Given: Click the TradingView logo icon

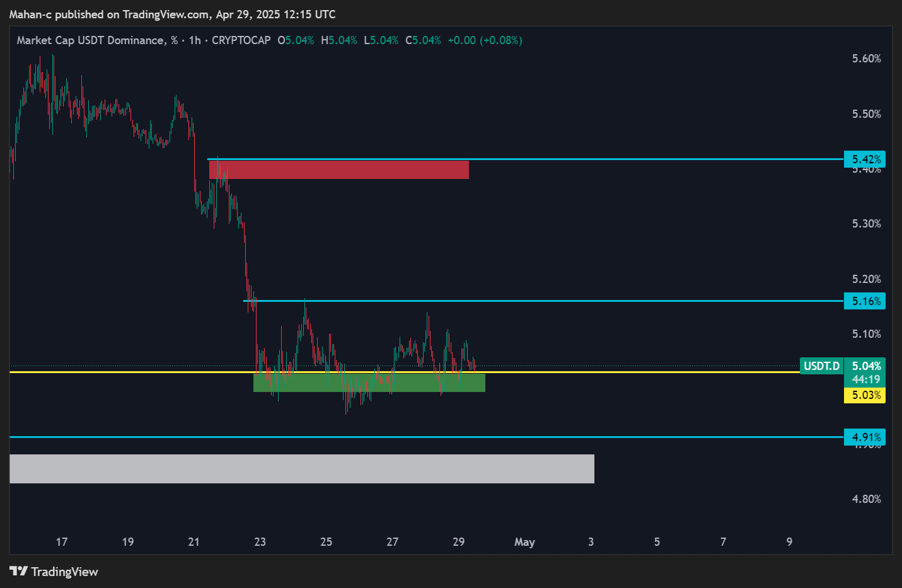Looking at the screenshot, I should click(19, 571).
